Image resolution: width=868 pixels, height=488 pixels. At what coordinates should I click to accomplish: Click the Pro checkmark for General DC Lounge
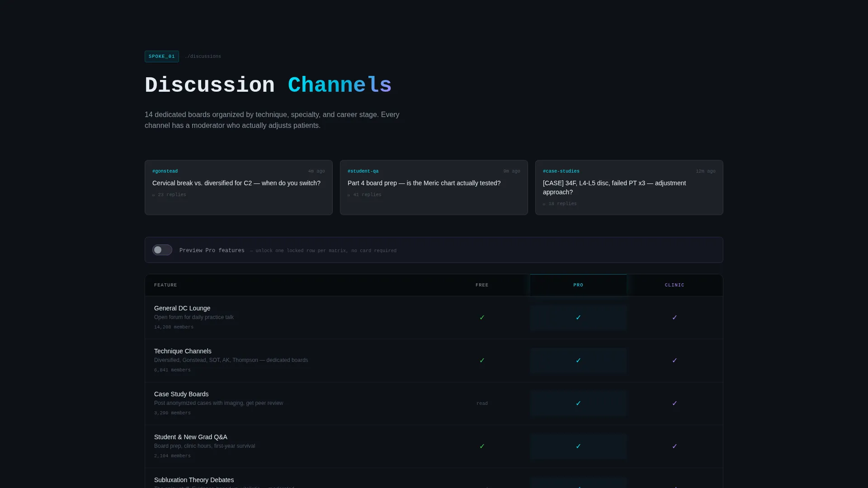click(578, 318)
